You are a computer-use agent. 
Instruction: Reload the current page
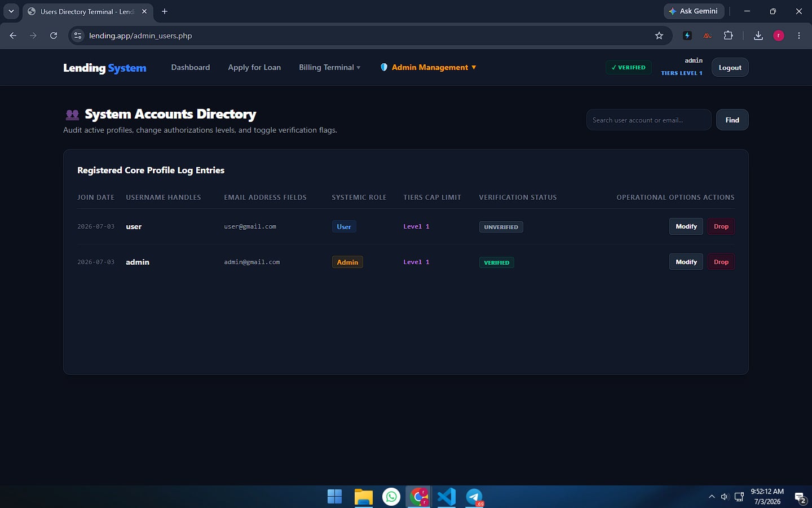tap(54, 36)
